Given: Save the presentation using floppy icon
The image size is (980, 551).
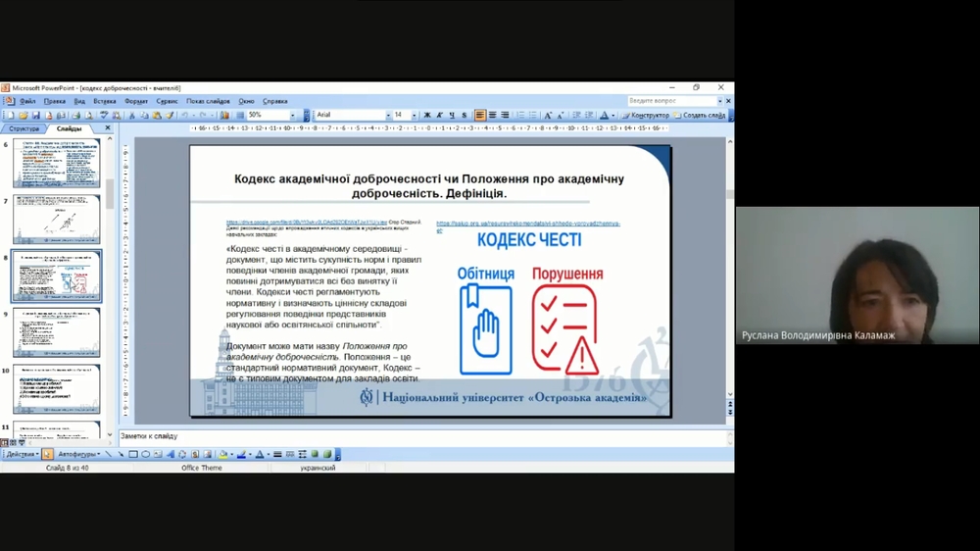Looking at the screenshot, I should pos(35,115).
